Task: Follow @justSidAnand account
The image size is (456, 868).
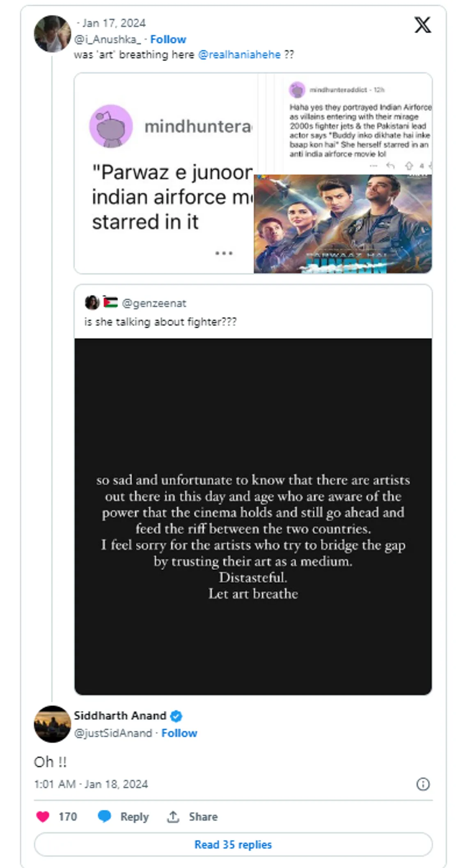Action: [x=179, y=733]
